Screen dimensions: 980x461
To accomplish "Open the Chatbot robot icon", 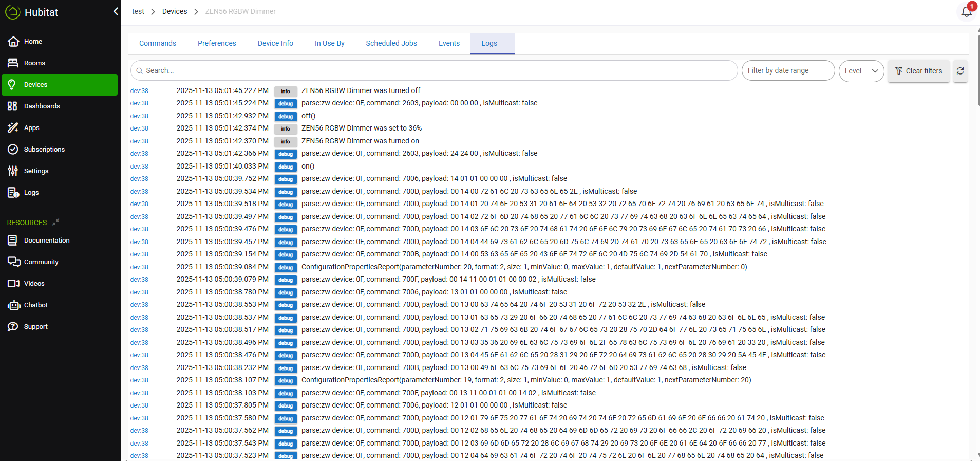I will click(x=13, y=305).
